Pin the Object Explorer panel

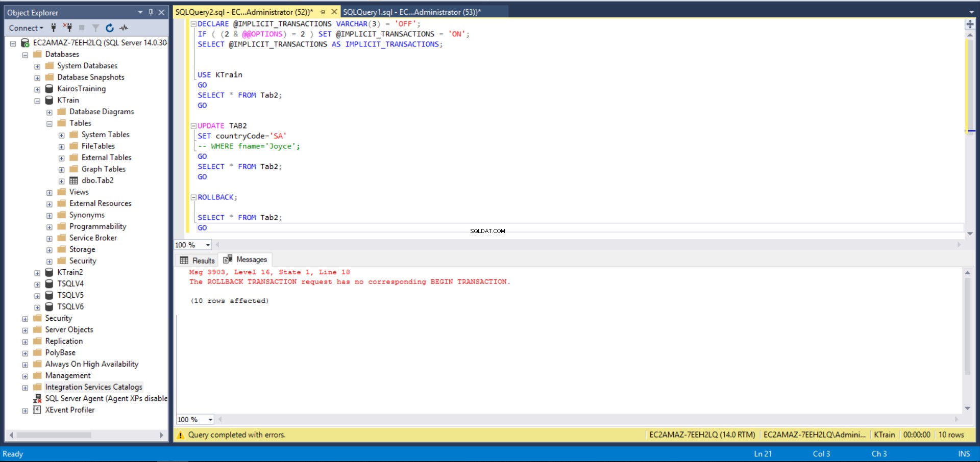click(x=151, y=12)
